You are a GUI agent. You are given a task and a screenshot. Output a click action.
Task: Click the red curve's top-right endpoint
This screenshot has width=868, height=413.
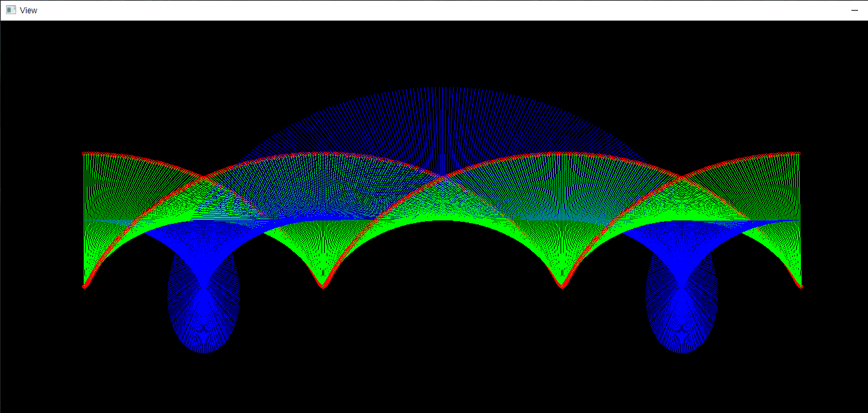click(x=800, y=153)
